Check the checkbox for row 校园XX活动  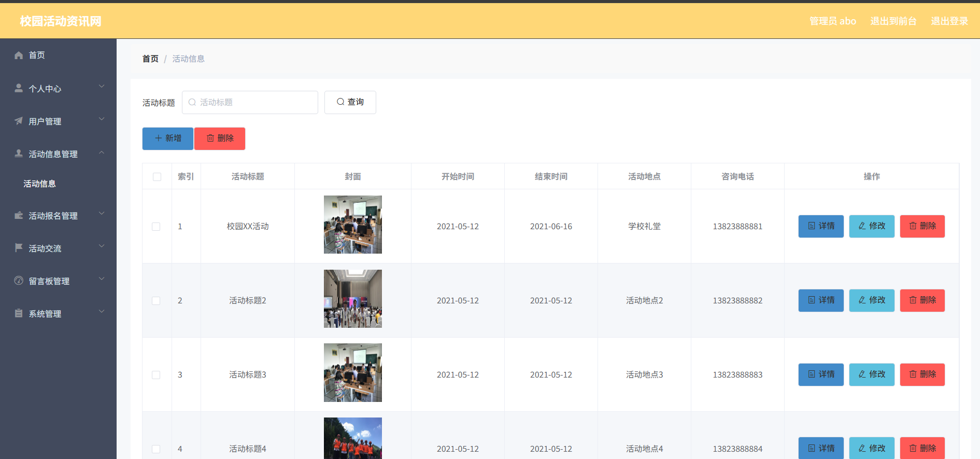pos(156,227)
